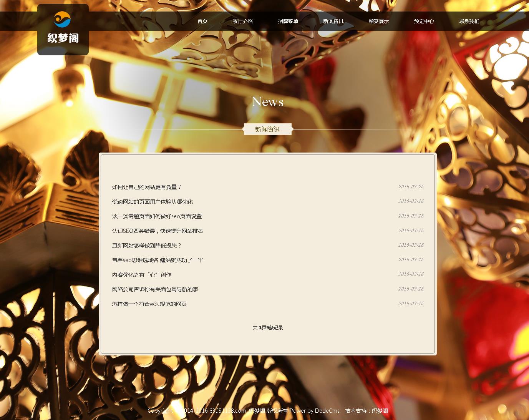
Task: Open the 首页 menu item
Action: [202, 21]
